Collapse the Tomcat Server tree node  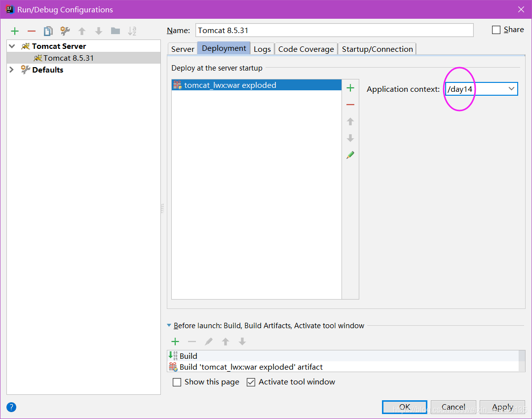(x=12, y=46)
